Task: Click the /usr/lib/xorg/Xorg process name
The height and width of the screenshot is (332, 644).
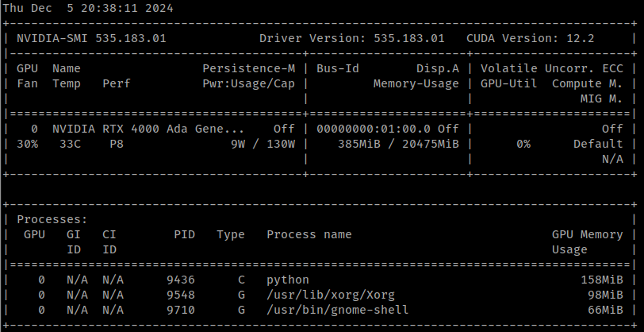Action: pyautogui.click(x=331, y=295)
